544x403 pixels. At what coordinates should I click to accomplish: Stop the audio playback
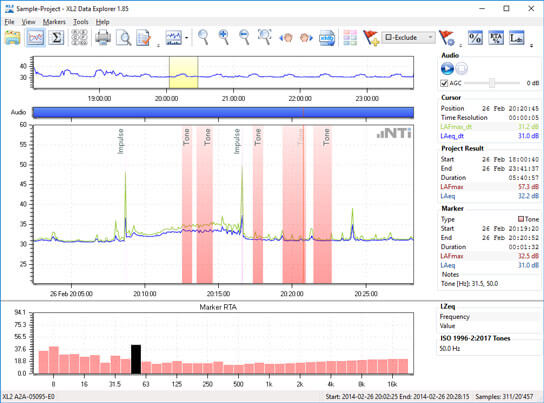tap(461, 68)
